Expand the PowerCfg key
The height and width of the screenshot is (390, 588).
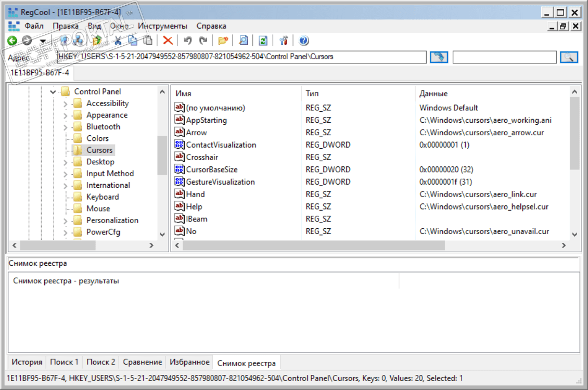[65, 232]
